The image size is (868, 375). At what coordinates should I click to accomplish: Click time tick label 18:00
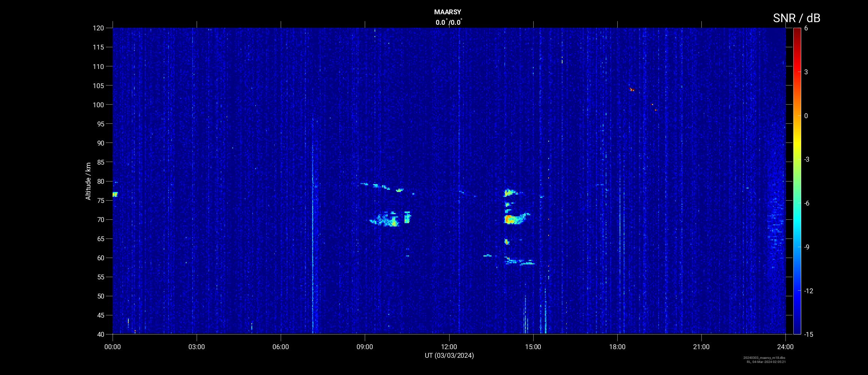(617, 347)
